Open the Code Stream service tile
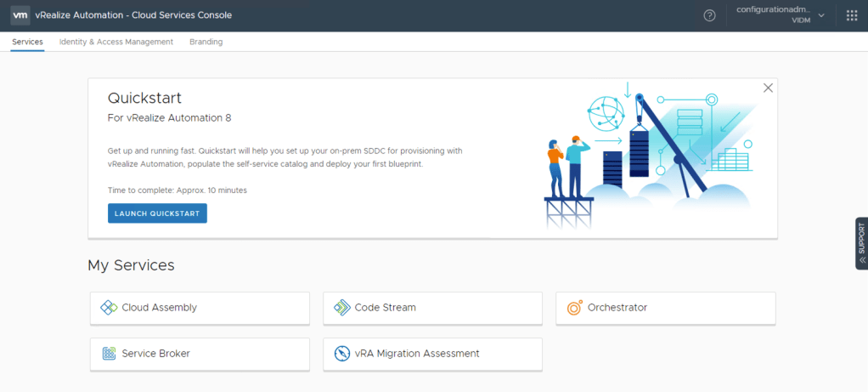 [432, 308]
